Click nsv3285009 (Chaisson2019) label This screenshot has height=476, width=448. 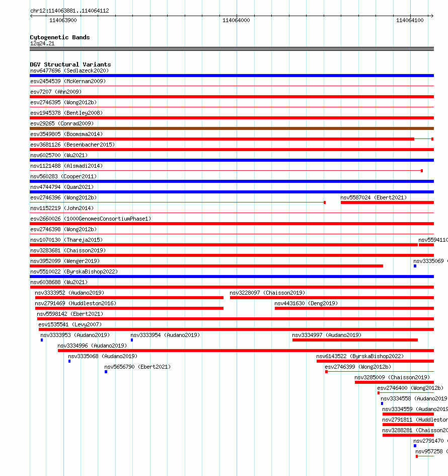tap(392, 378)
